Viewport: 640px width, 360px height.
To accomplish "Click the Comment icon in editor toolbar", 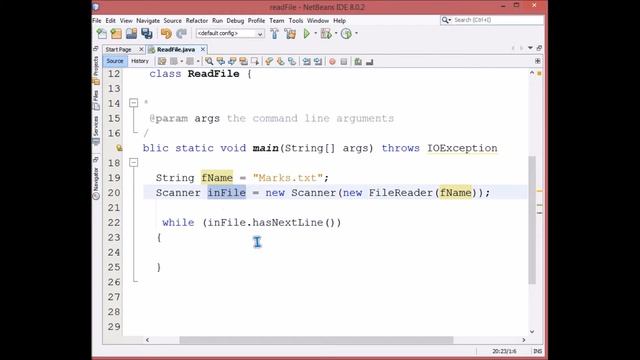I will [358, 62].
